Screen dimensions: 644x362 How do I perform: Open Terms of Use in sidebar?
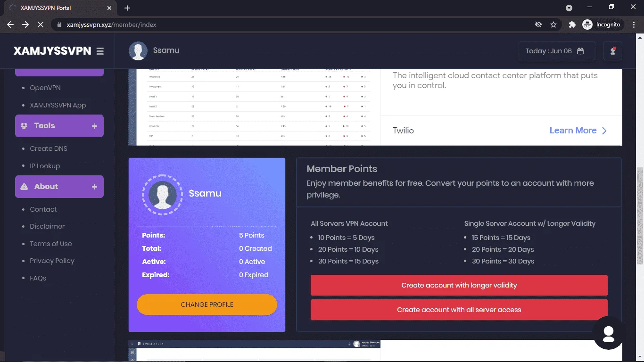(51, 244)
